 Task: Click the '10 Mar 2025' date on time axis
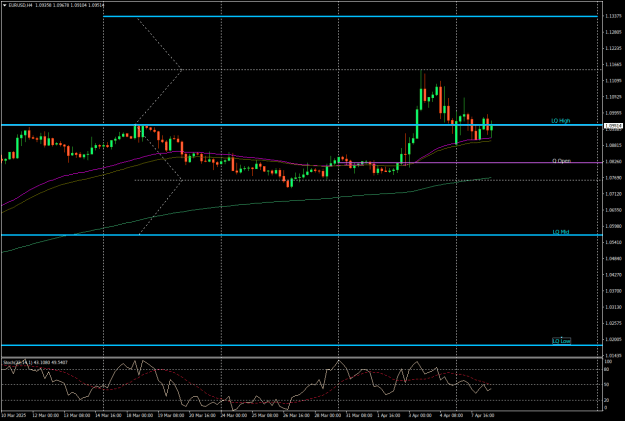14,415
